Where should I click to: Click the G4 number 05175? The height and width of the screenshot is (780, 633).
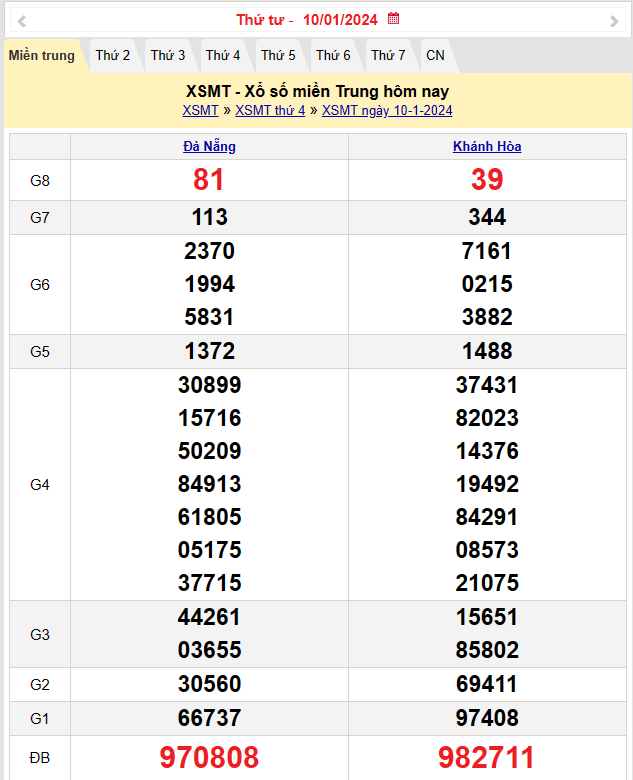coord(210,550)
